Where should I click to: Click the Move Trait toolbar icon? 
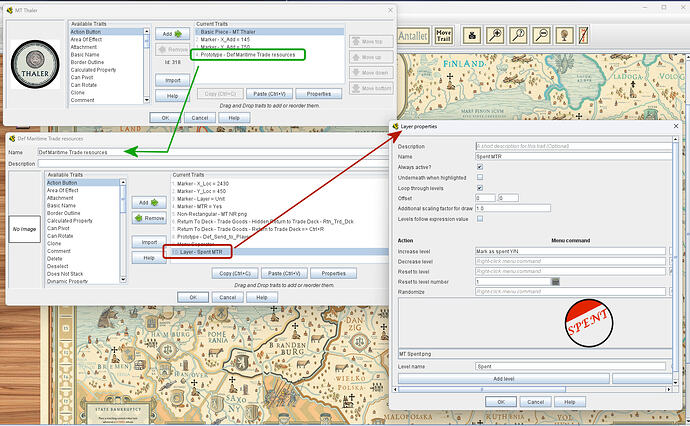point(444,35)
